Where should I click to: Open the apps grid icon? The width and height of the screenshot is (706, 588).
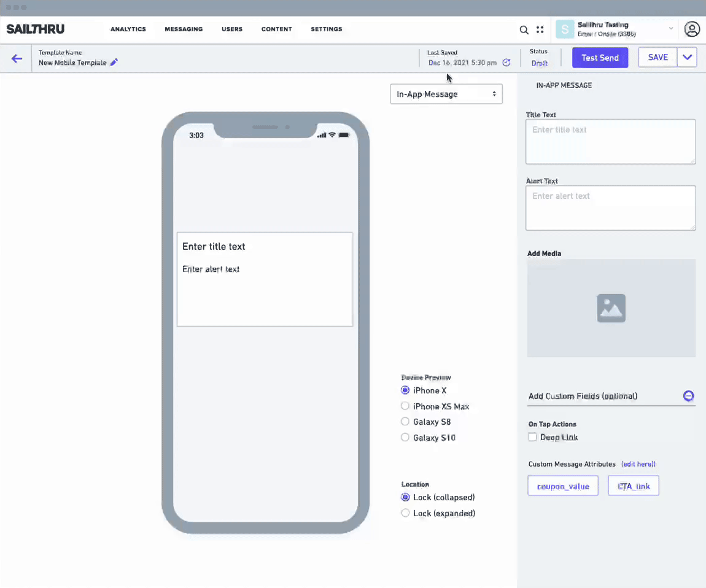(x=540, y=29)
